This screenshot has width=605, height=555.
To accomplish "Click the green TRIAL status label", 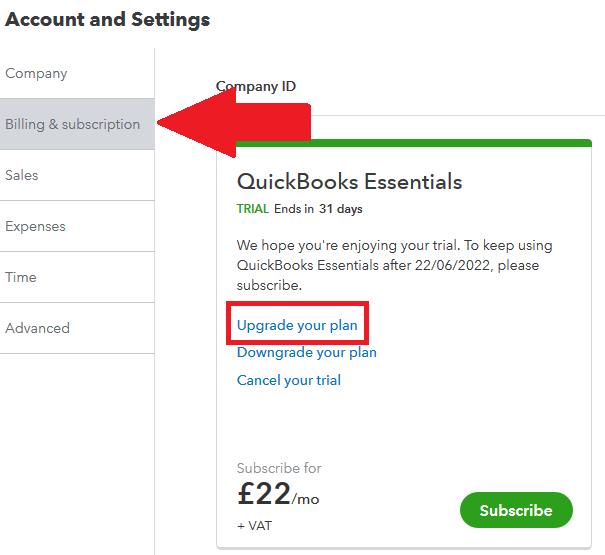I will coord(253,209).
